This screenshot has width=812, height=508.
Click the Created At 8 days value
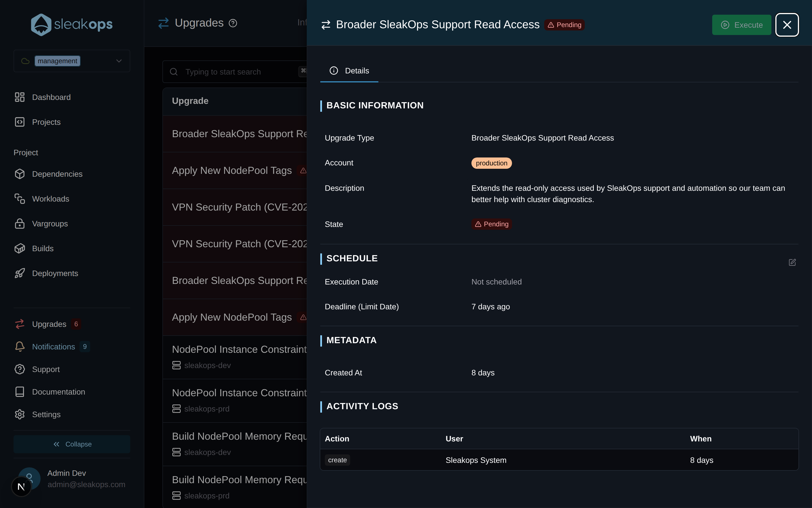pyautogui.click(x=483, y=373)
